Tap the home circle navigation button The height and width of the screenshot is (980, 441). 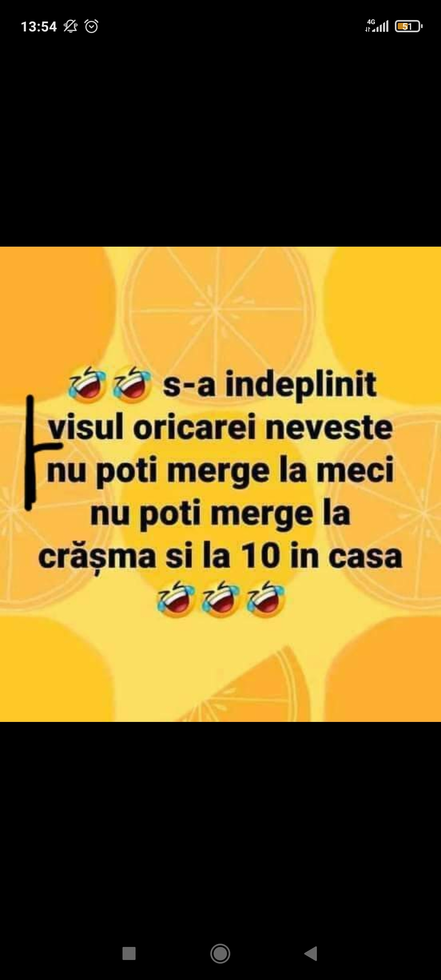pyautogui.click(x=220, y=953)
